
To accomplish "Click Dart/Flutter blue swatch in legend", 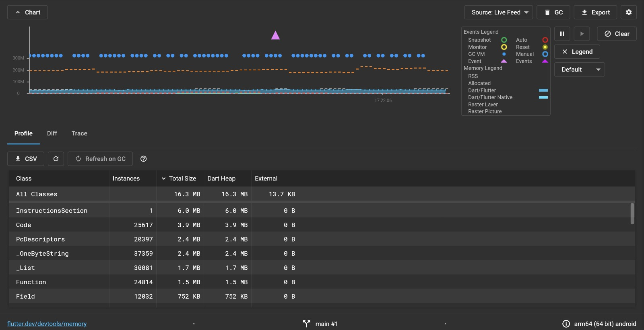I will 543,90.
